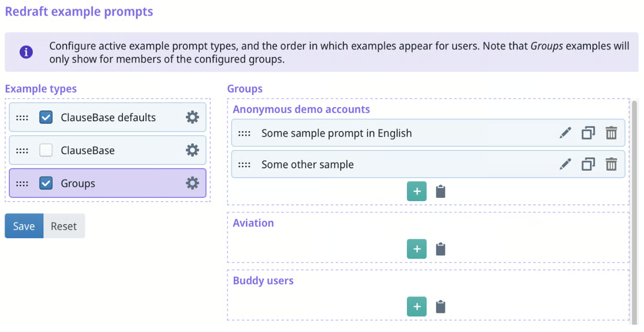Uncheck the ClauseBase defaults checkbox
The image size is (644, 332).
(x=46, y=117)
